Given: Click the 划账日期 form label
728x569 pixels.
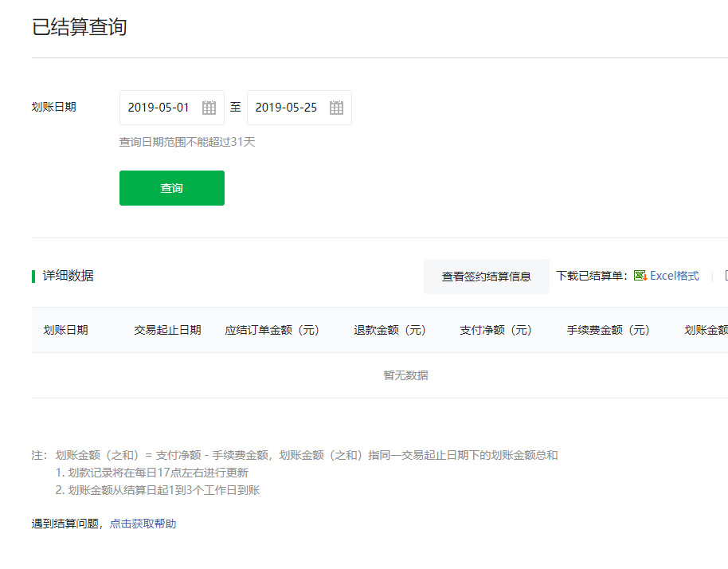Looking at the screenshot, I should coord(54,108).
